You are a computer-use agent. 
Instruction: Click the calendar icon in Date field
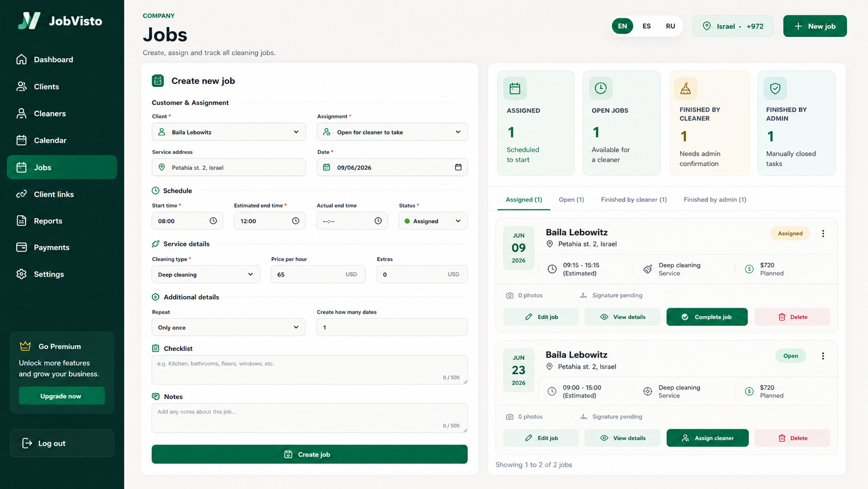pyautogui.click(x=458, y=167)
